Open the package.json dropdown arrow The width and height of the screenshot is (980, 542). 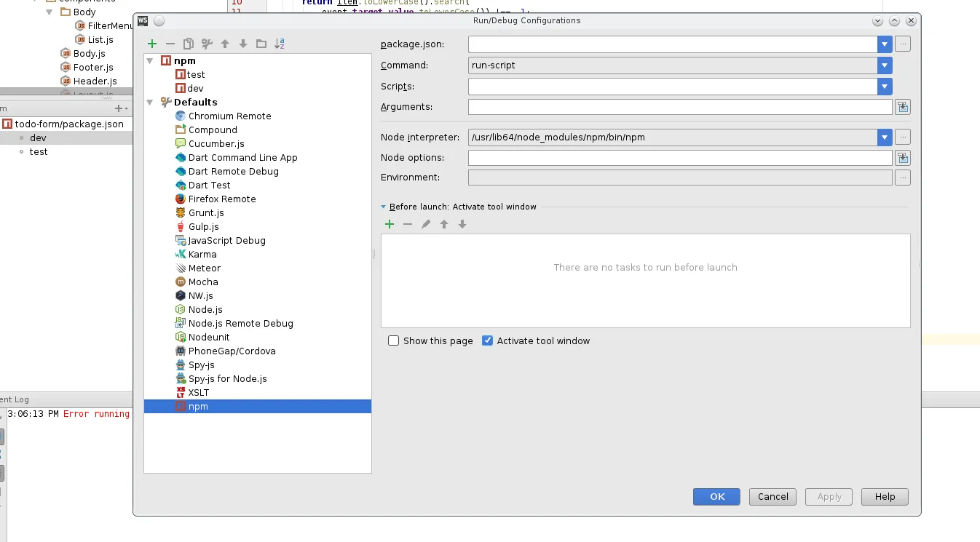885,44
